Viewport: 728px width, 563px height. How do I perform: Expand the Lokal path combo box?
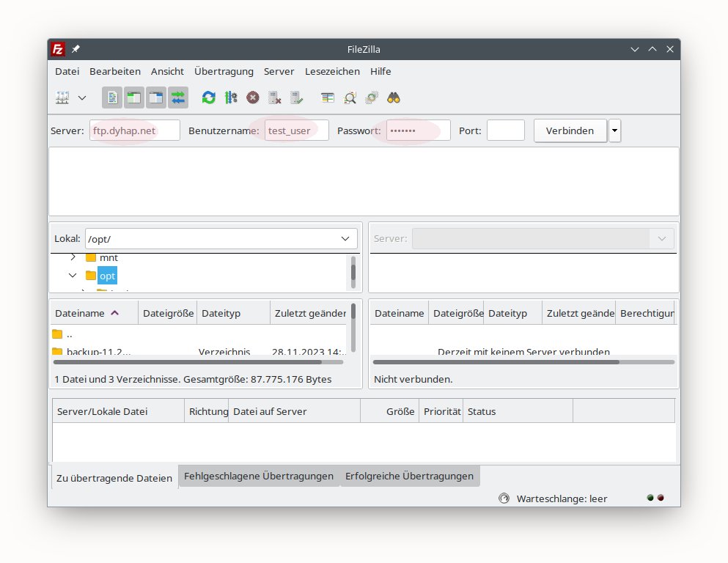click(x=345, y=239)
